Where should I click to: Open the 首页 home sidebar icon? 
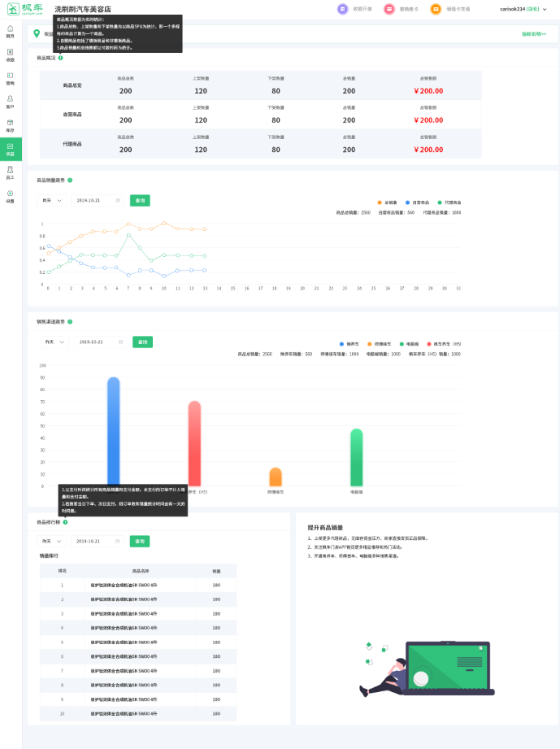tap(10, 31)
